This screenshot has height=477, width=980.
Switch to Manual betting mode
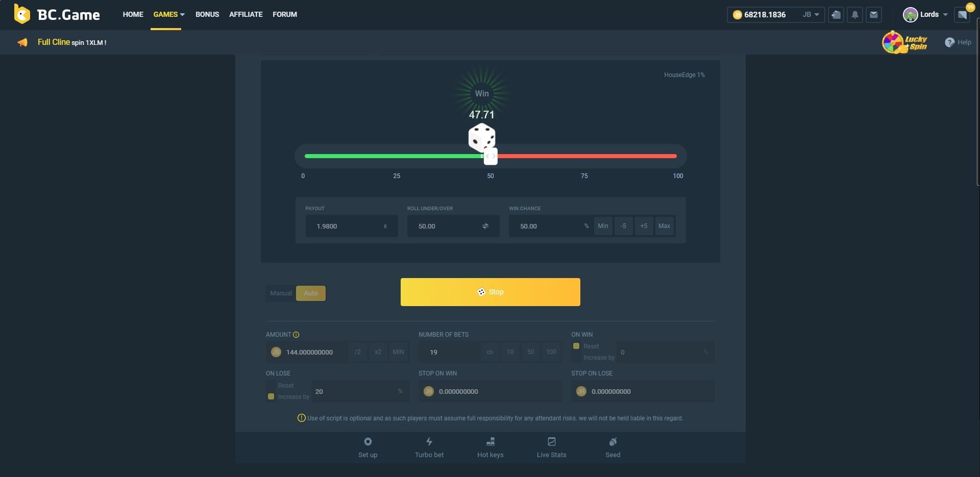pos(281,293)
